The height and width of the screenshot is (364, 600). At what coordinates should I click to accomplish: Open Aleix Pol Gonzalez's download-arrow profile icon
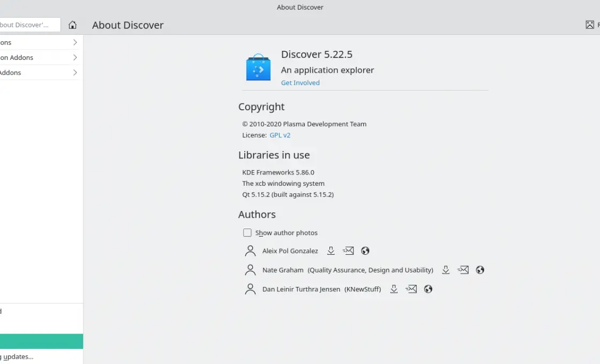pos(331,251)
